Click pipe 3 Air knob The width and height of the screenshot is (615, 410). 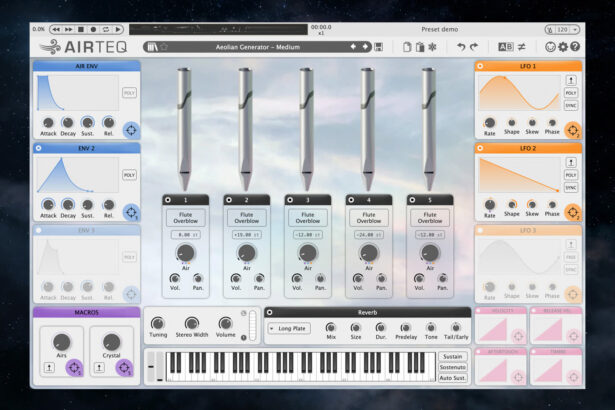click(308, 253)
